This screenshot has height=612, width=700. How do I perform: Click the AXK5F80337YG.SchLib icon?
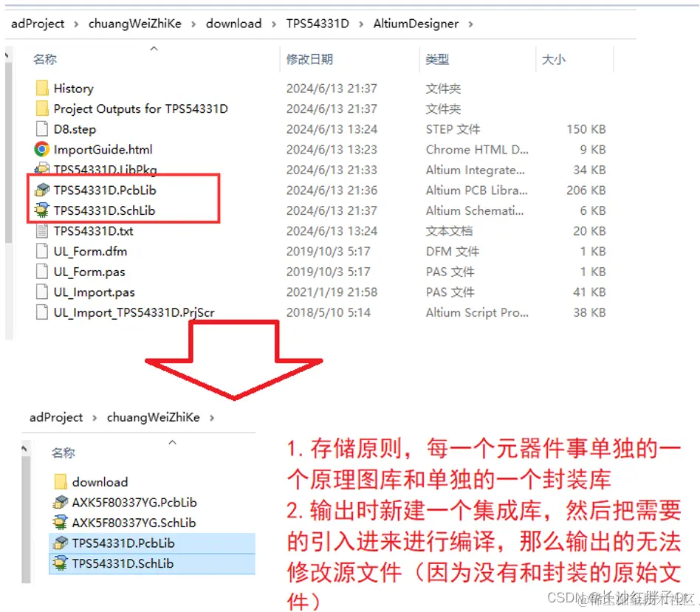(x=61, y=522)
